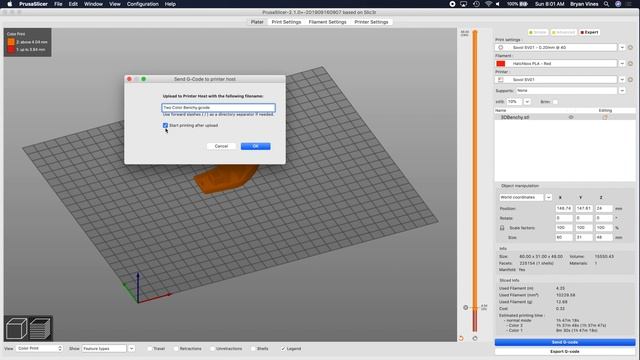Open Filament preset settings gear icon

coord(630,63)
